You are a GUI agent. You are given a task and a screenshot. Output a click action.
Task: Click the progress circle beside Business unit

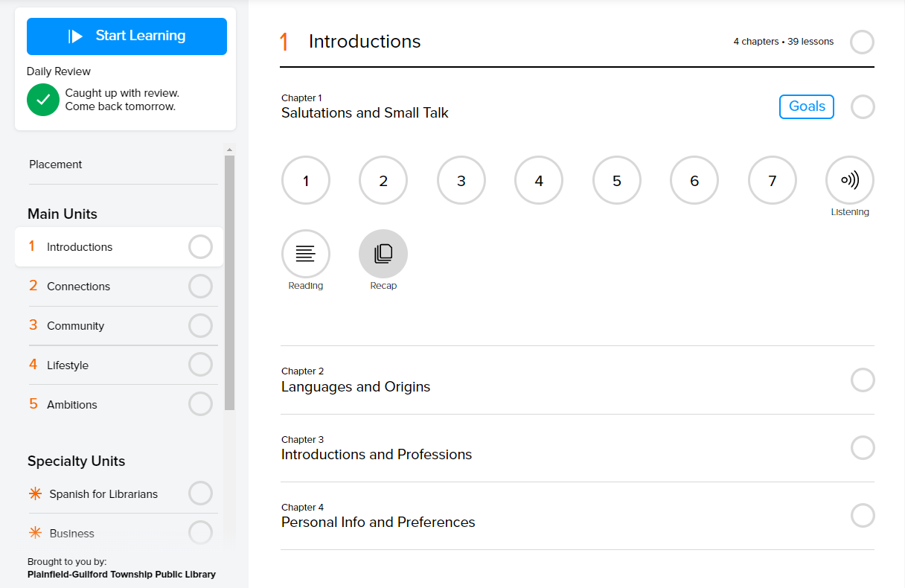click(x=200, y=532)
